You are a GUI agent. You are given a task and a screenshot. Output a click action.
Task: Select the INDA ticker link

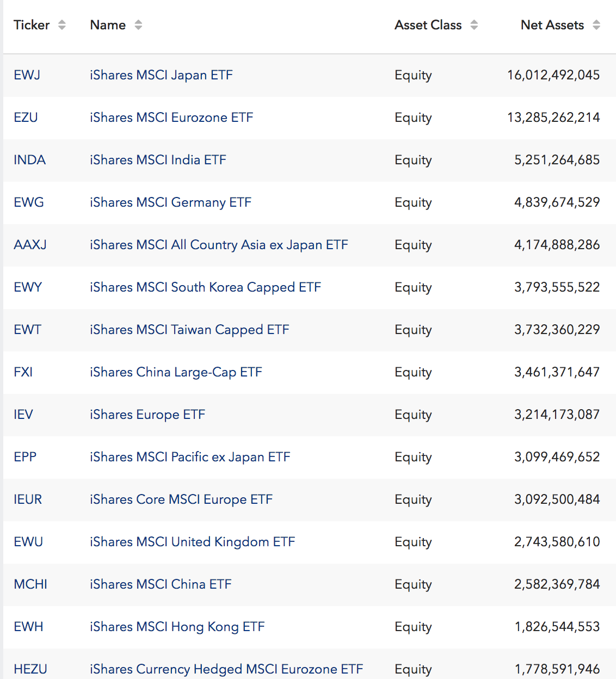tap(30, 160)
